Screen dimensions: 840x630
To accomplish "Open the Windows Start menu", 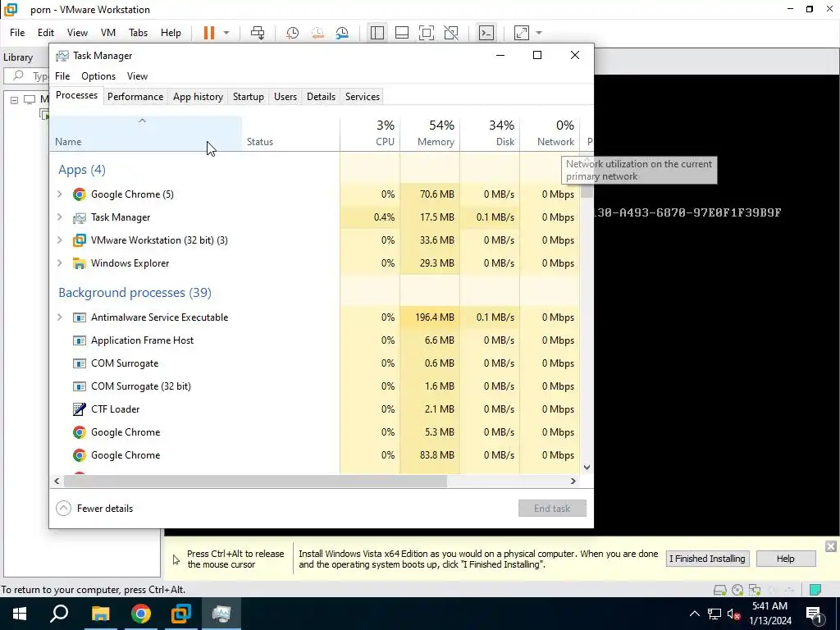I will [x=20, y=614].
